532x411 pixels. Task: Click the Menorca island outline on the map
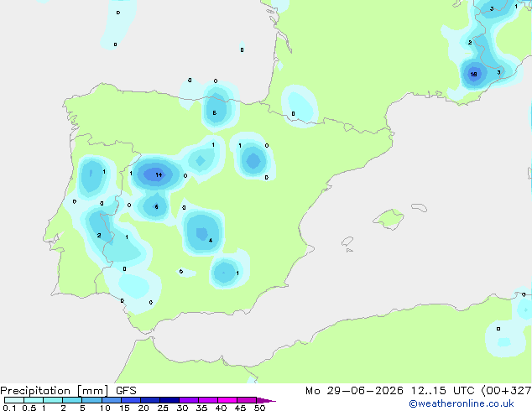click(419, 207)
